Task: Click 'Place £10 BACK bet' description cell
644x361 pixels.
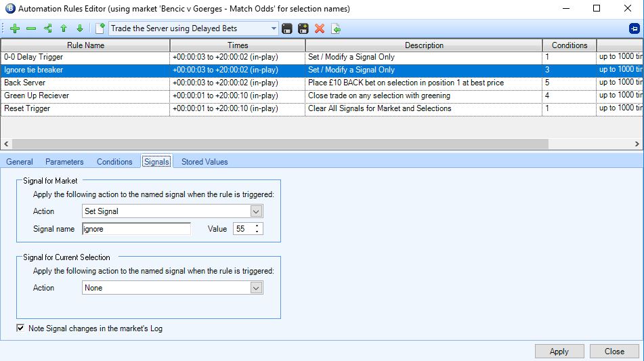Action: click(x=424, y=83)
